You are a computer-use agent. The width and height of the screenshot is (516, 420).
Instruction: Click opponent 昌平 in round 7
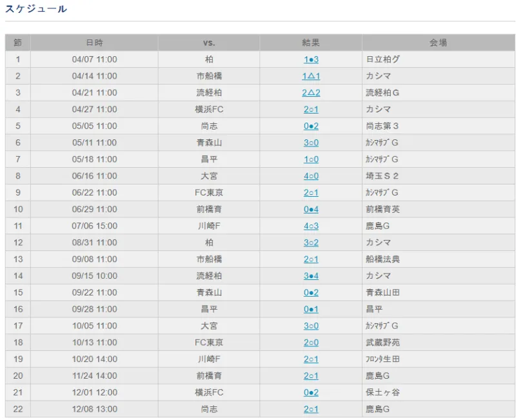pyautogui.click(x=209, y=159)
